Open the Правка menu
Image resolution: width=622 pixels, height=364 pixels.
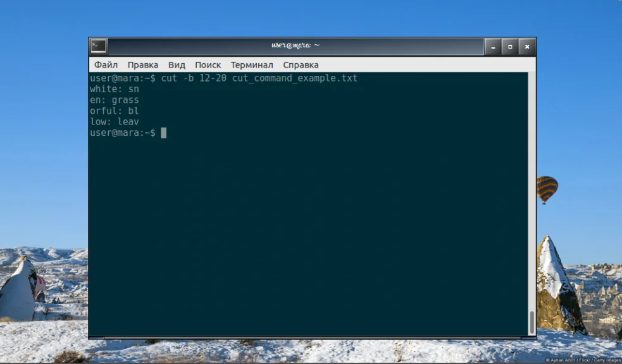143,65
